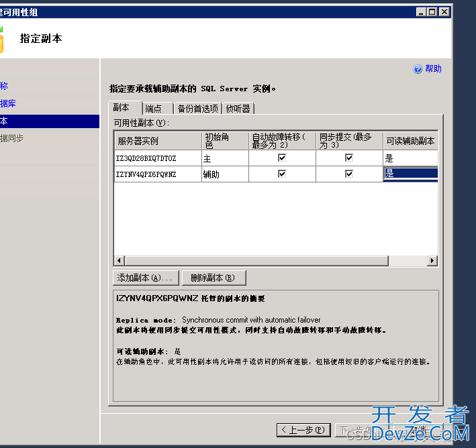Close the availability group wizard window
The width and height of the screenshot is (476, 448).
[x=444, y=12]
